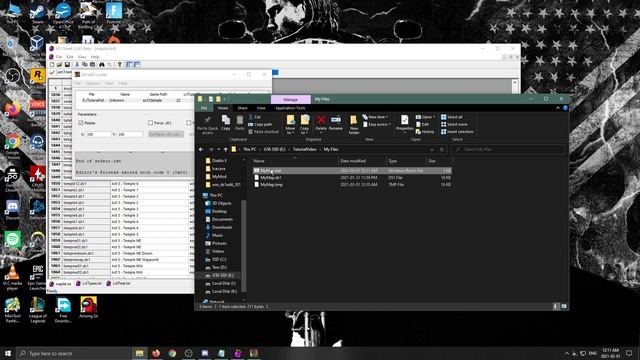Open recent locations dropdown beside forward arrow
Image resolution: width=640 pixels, height=360 pixels.
coord(219,149)
